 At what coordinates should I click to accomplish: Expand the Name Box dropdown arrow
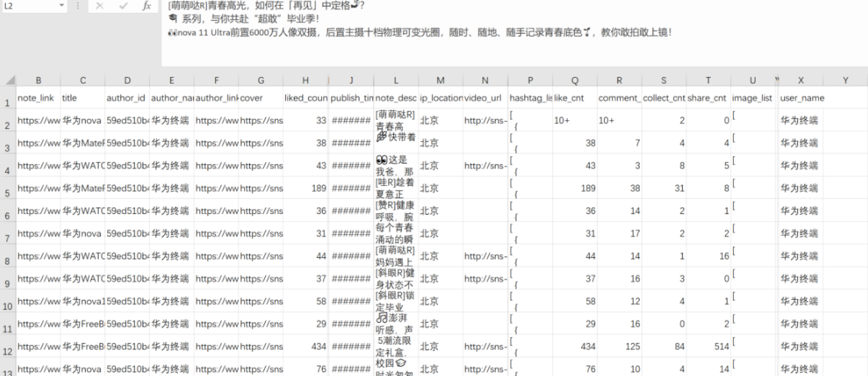[61, 6]
